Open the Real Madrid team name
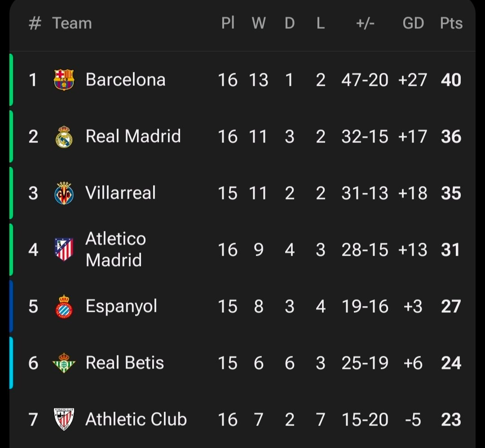 (x=133, y=137)
